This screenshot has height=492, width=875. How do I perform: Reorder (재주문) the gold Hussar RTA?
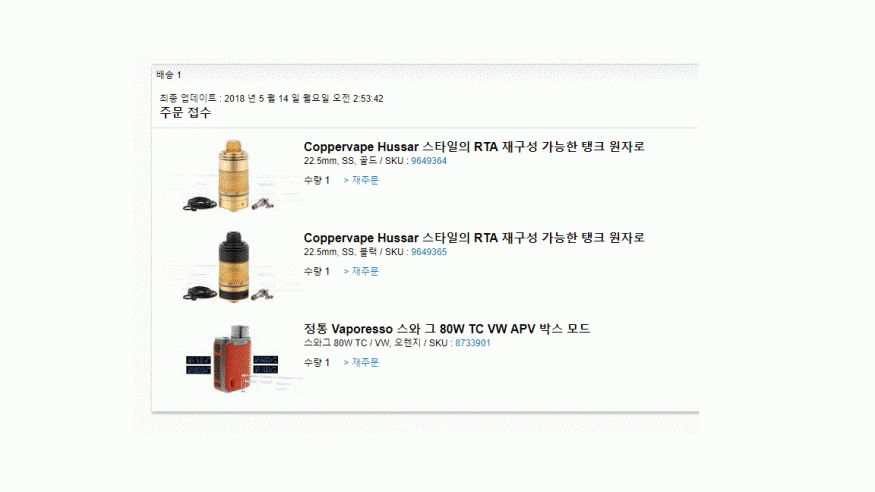(x=361, y=180)
